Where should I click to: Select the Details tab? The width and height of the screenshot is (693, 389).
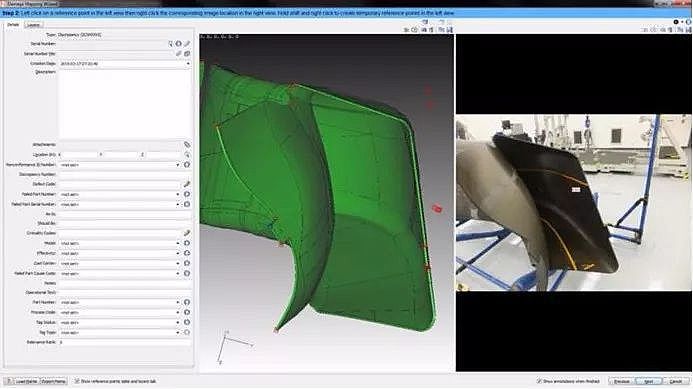point(13,25)
